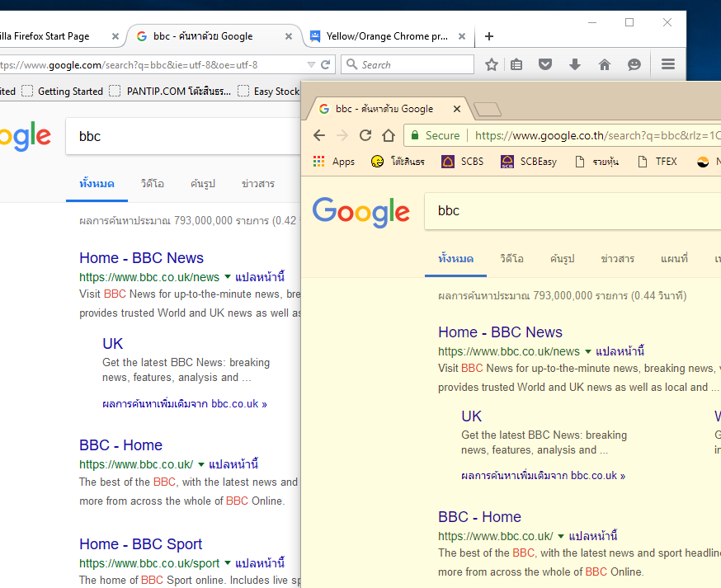The width and height of the screenshot is (721, 588).
Task: Open Getting Started bookmark in Firefox
Action: coord(62,91)
